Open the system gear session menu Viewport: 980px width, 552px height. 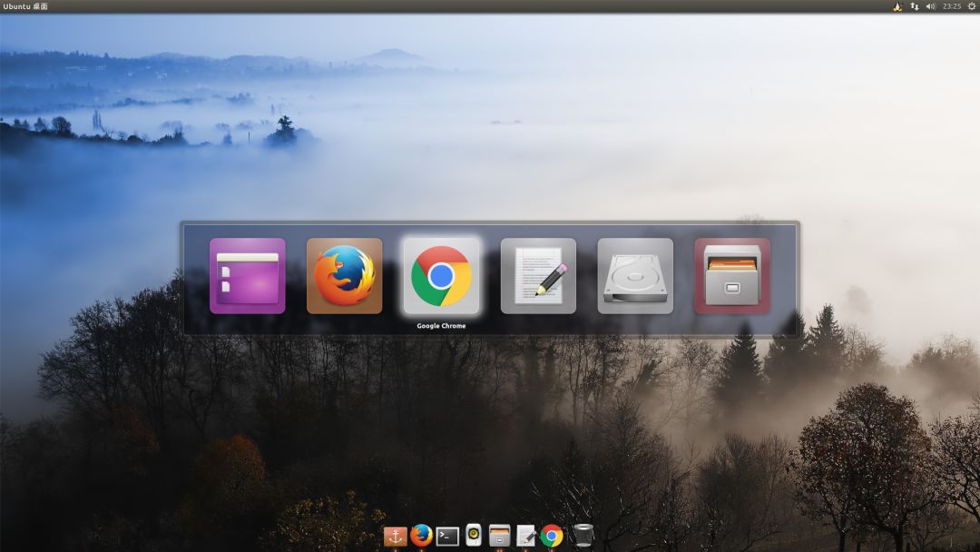972,6
